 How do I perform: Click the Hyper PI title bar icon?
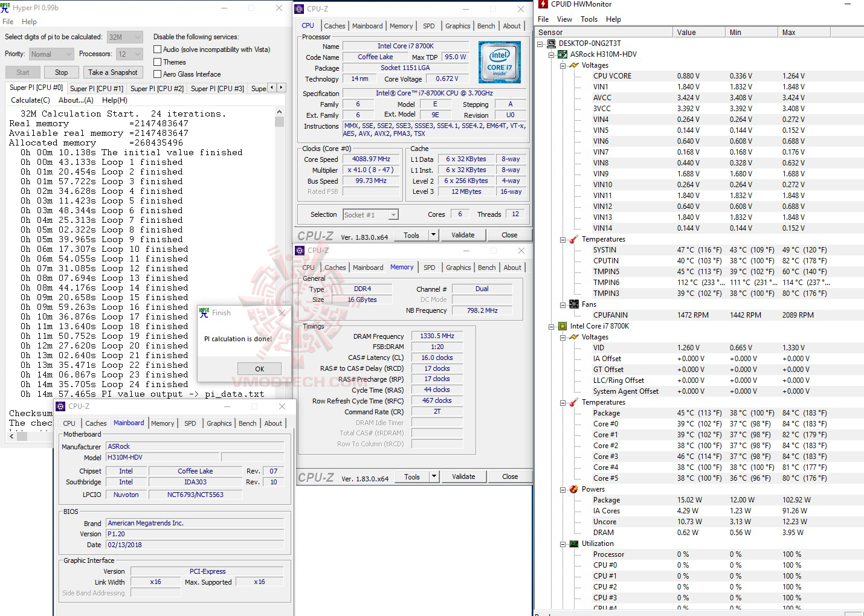click(x=5, y=8)
